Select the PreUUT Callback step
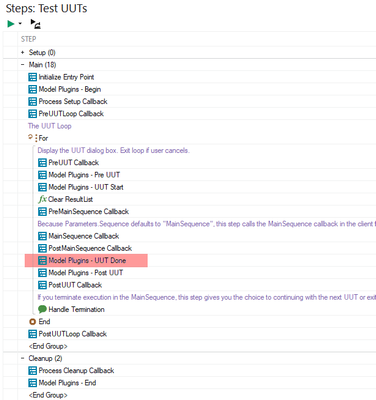 pyautogui.click(x=74, y=163)
